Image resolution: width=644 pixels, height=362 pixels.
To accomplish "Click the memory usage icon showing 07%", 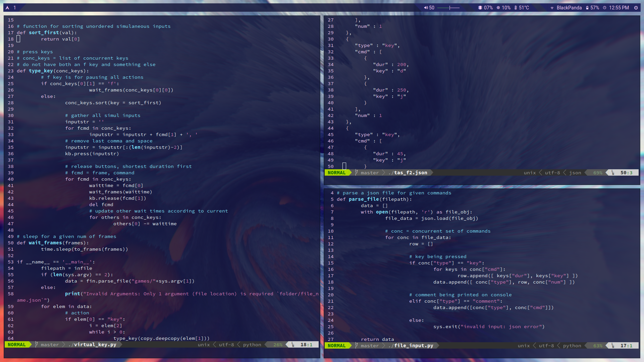I will (x=480, y=8).
